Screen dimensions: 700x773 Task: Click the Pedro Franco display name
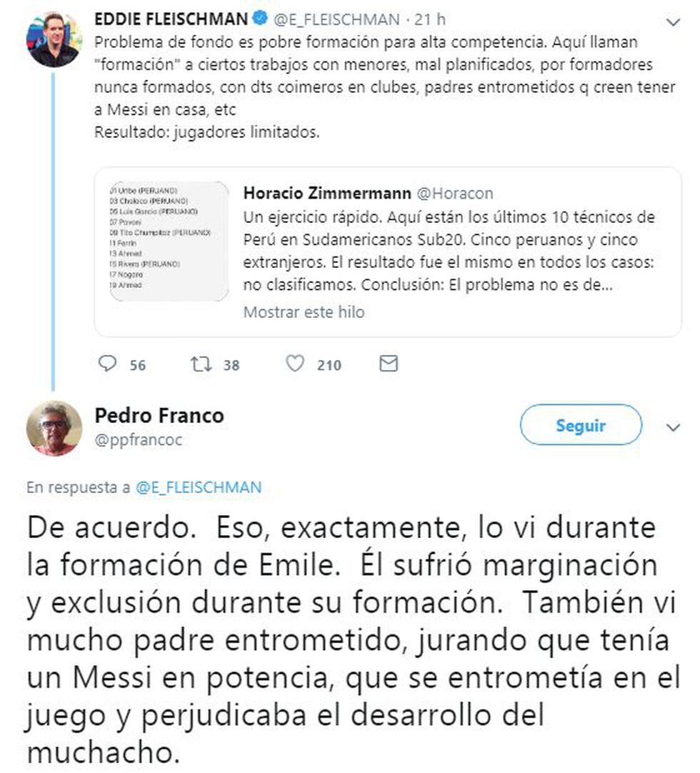pos(159,415)
